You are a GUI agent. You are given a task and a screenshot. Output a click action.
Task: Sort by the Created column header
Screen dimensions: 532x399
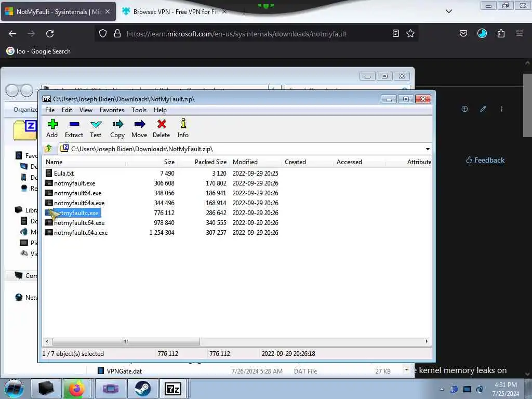coord(308,162)
